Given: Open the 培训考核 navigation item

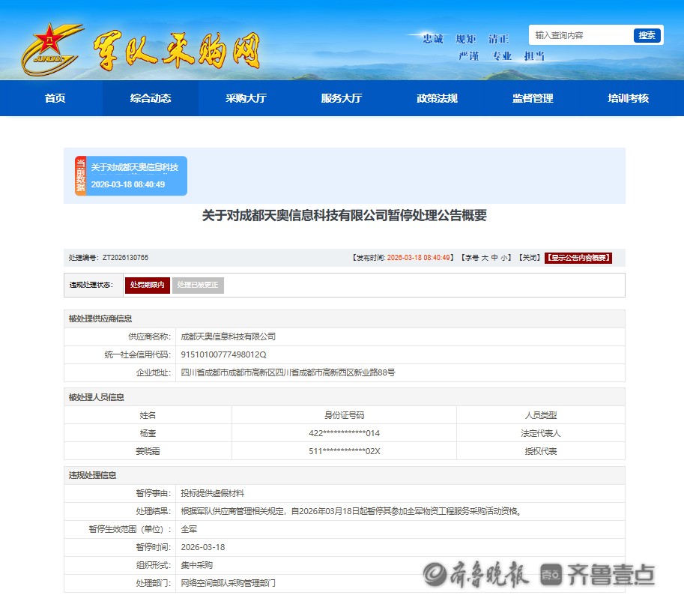Looking at the screenshot, I should point(628,98).
